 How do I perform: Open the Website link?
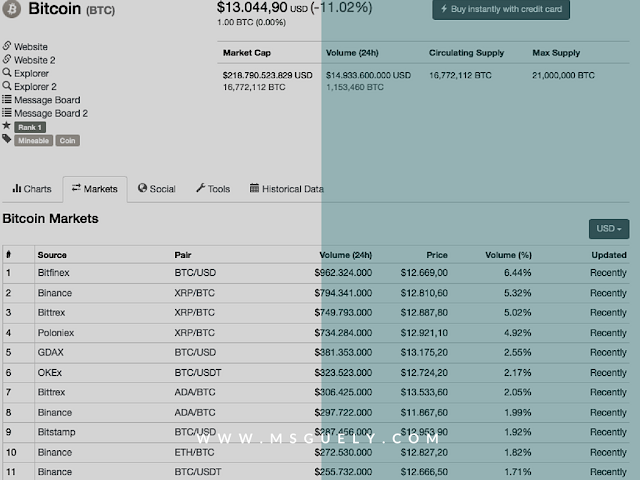[x=31, y=47]
